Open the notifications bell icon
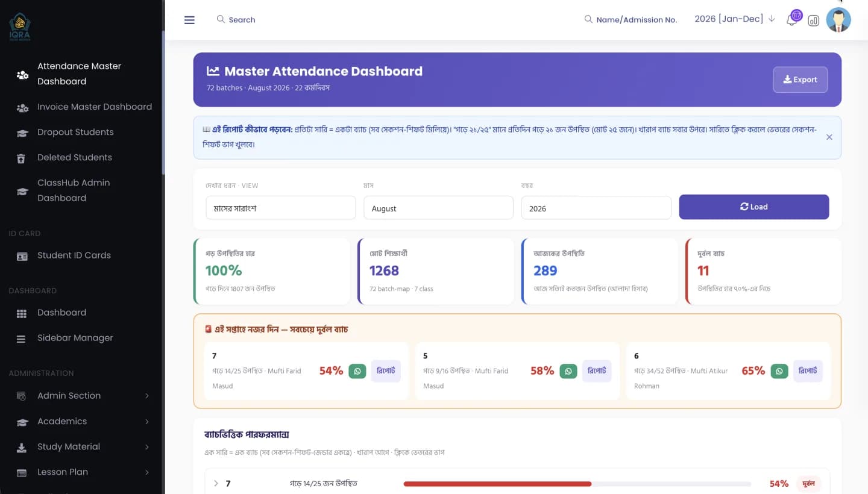The image size is (868, 494). pos(791,20)
